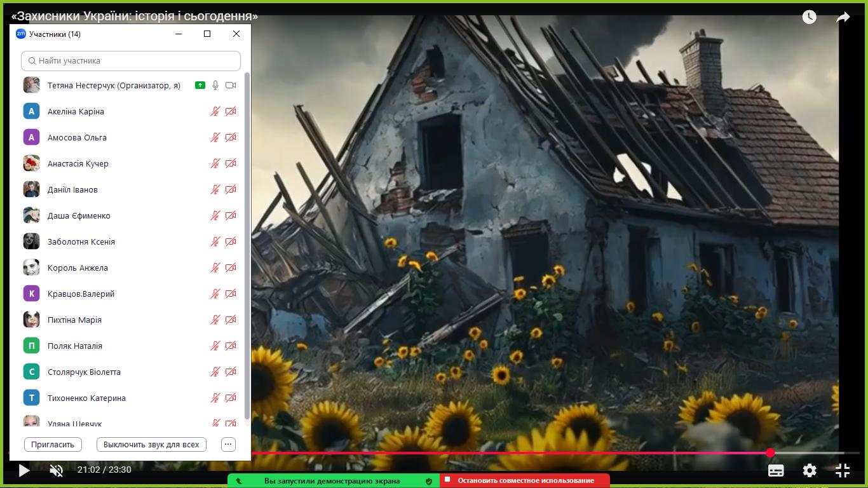Click camera icon for Тетяна Нестерчук

click(231, 85)
